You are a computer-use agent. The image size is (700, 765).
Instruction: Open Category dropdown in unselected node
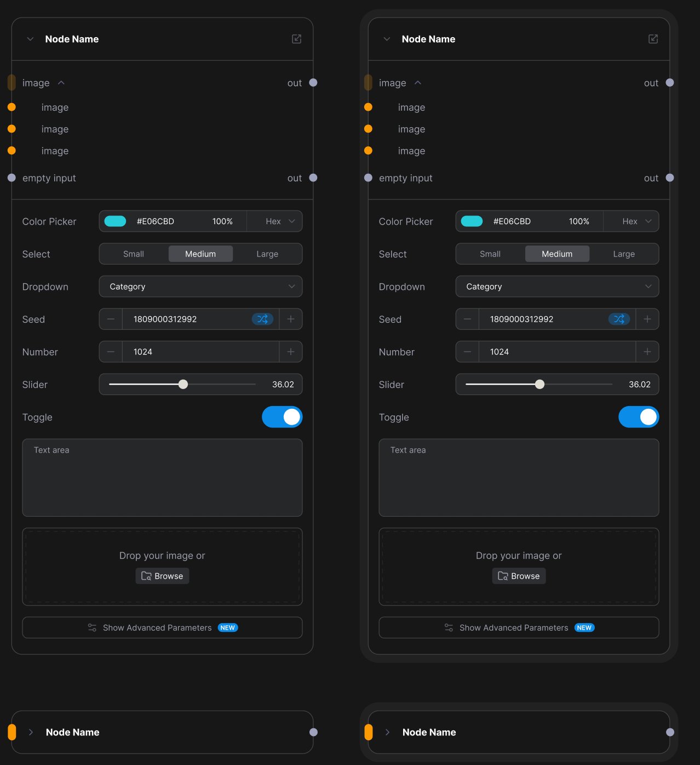(x=200, y=287)
